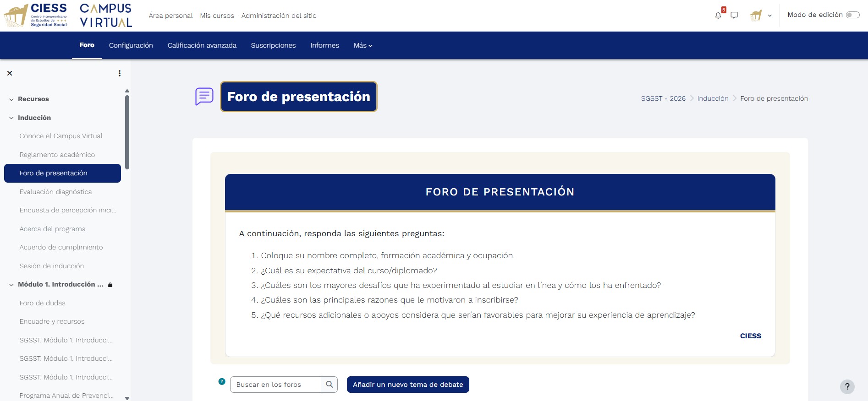This screenshot has height=401, width=868.
Task: Open Acerca del programa
Action: pos(52,229)
